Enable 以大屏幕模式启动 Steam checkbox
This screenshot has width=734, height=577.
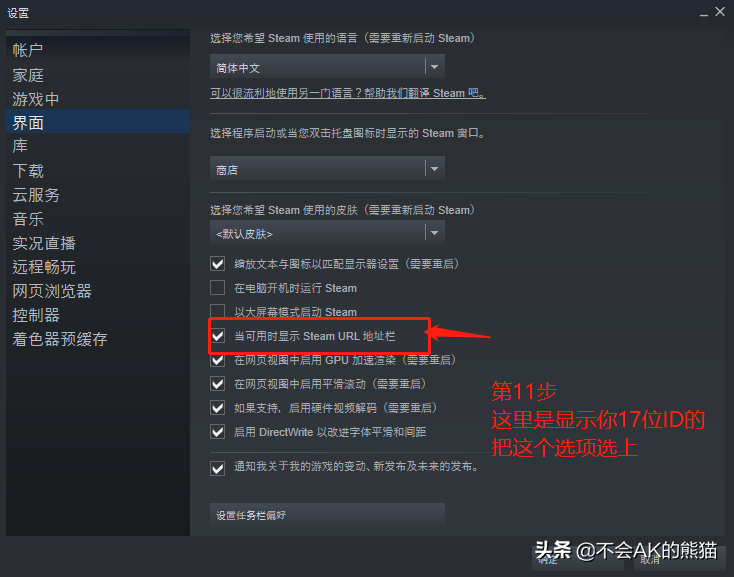click(x=218, y=311)
